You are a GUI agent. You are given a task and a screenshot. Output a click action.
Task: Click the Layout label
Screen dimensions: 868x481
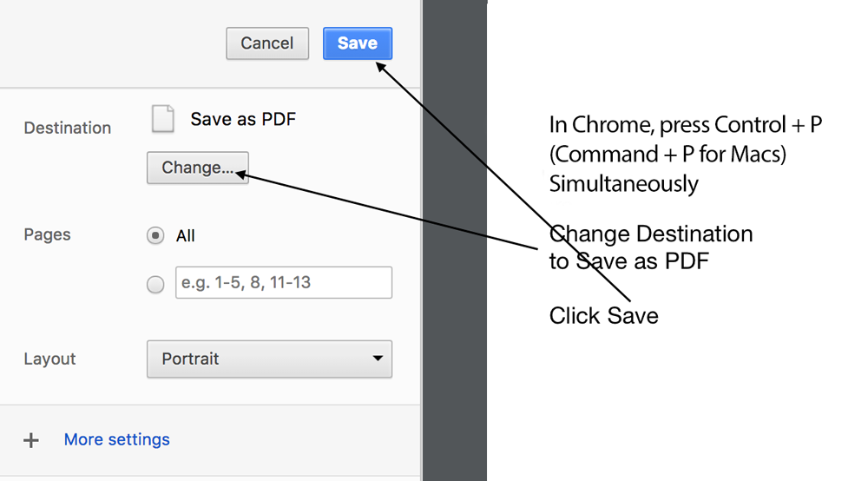coord(49,359)
